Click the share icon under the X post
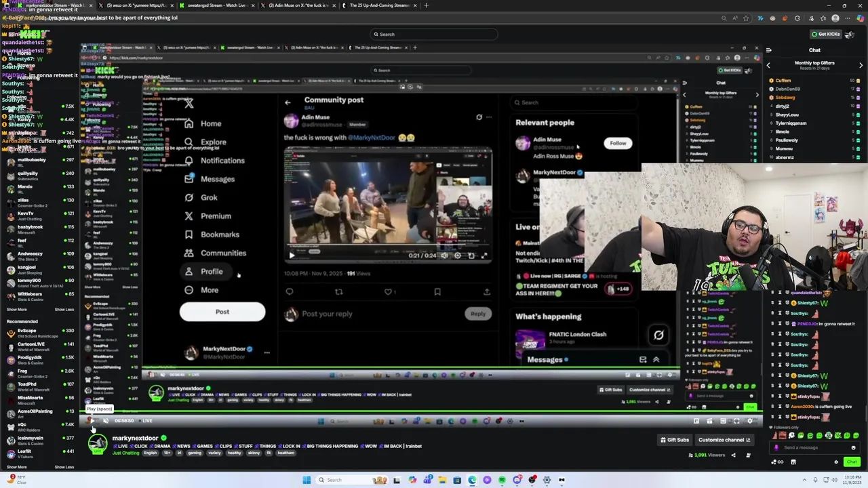 [486, 291]
